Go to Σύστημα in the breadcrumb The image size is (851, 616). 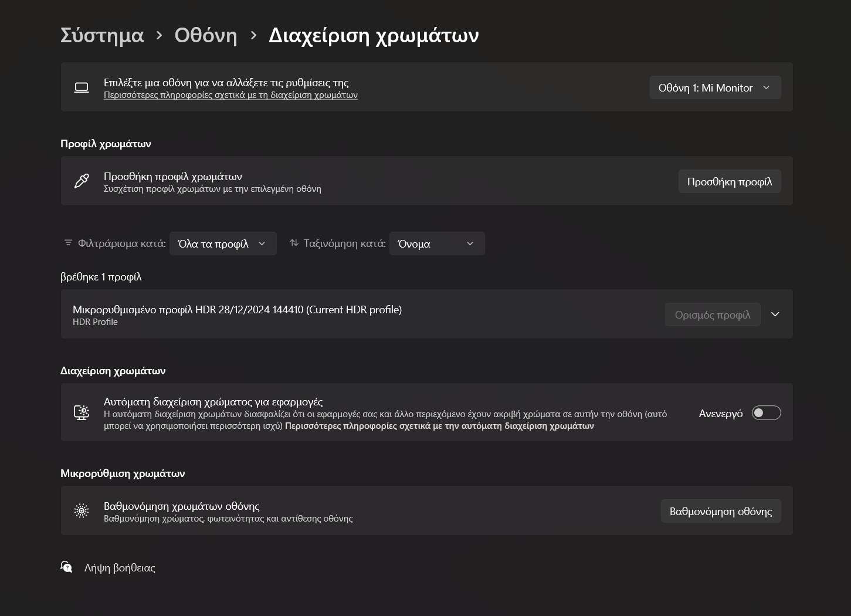pos(102,35)
